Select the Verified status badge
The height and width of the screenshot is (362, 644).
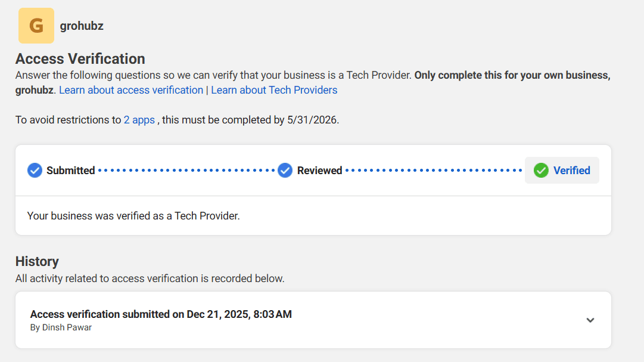pos(561,170)
